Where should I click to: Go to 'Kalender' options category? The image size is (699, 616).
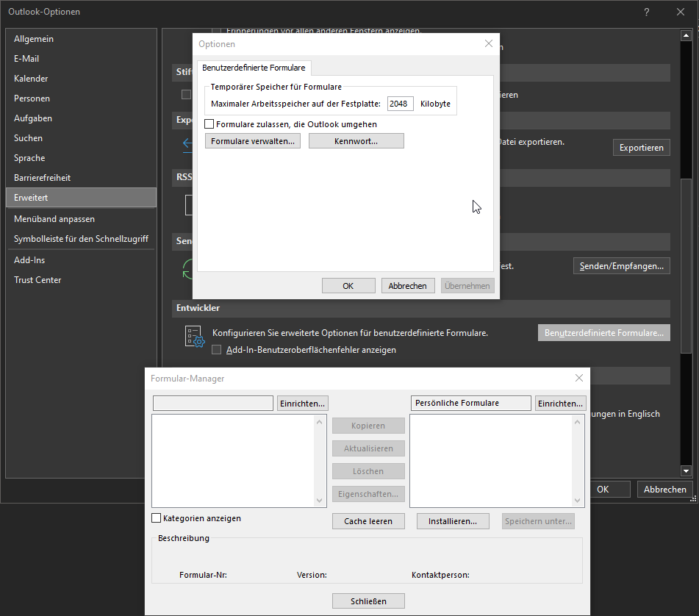pos(31,79)
